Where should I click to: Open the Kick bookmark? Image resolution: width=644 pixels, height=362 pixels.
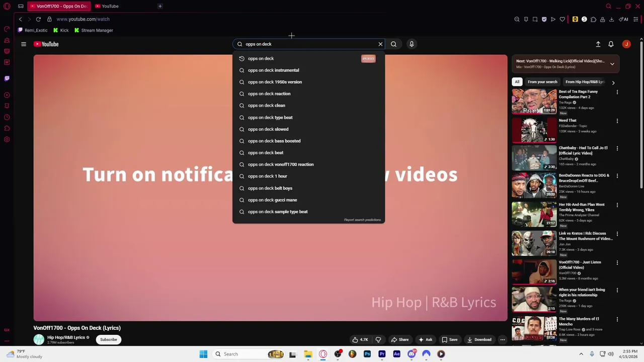point(61,30)
